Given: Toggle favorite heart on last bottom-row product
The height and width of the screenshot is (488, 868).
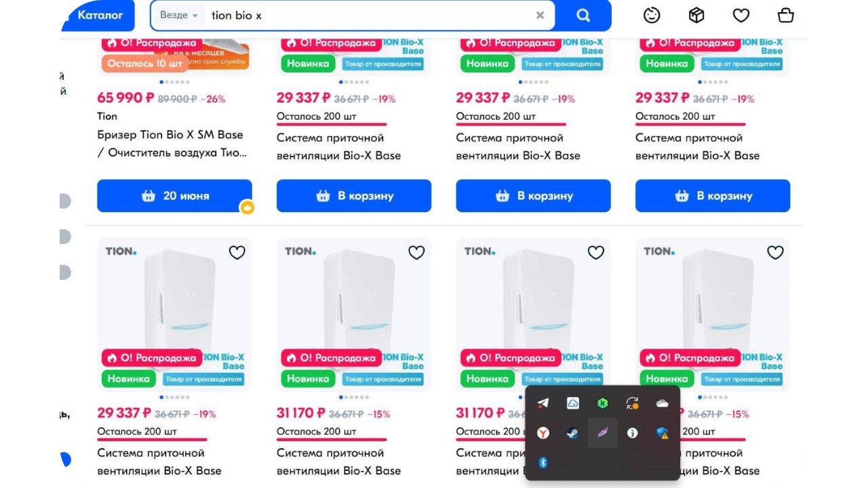Looking at the screenshot, I should tap(775, 253).
